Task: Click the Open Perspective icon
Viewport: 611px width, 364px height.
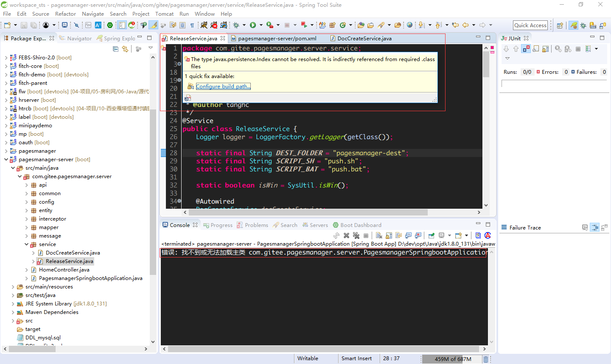Action: 560,25
